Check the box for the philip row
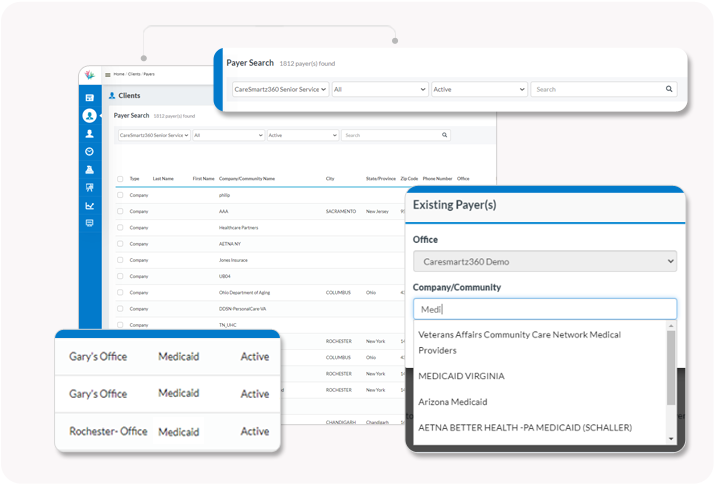The height and width of the screenshot is (485, 714). [120, 195]
